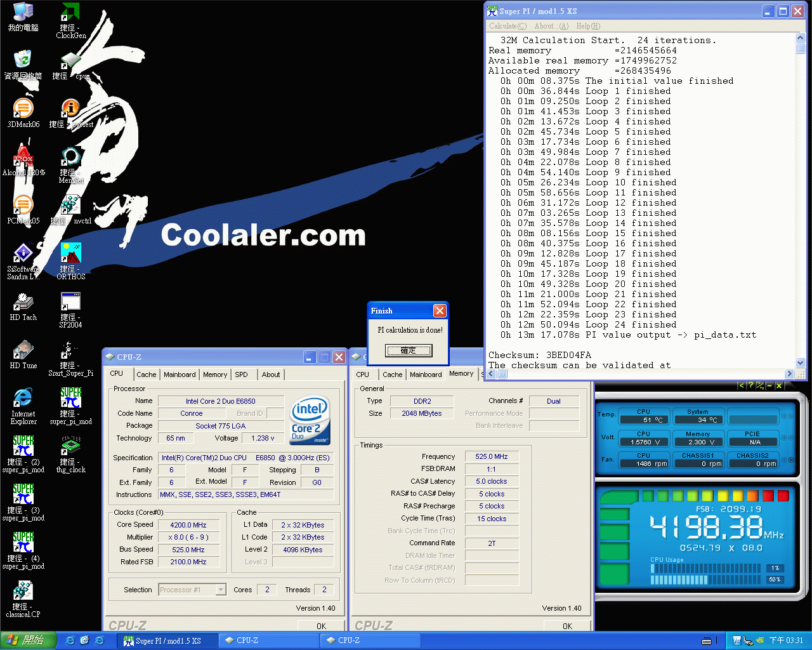Open the SP2004 shortcut icon
This screenshot has height=650, width=812.
pyautogui.click(x=70, y=310)
